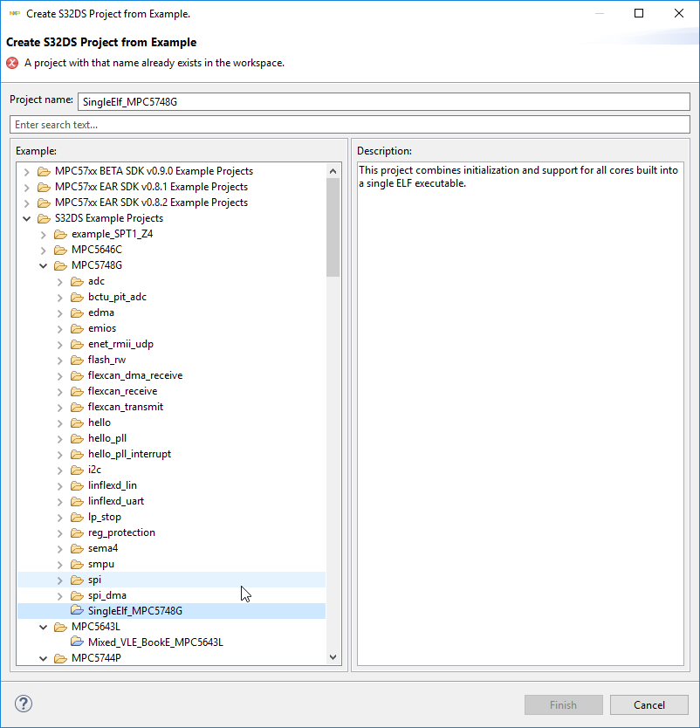Click the example tree scrollbar thumb
This screenshot has width=700, height=728.
coord(333,228)
